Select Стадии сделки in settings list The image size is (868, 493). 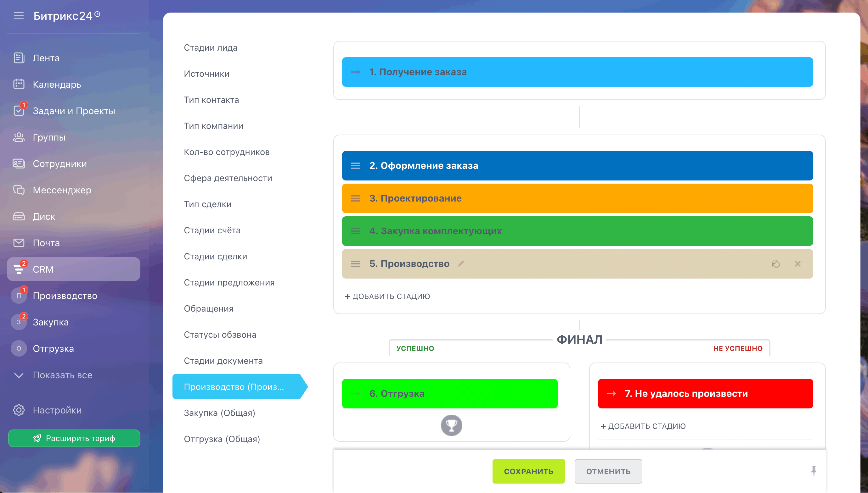[x=215, y=256]
